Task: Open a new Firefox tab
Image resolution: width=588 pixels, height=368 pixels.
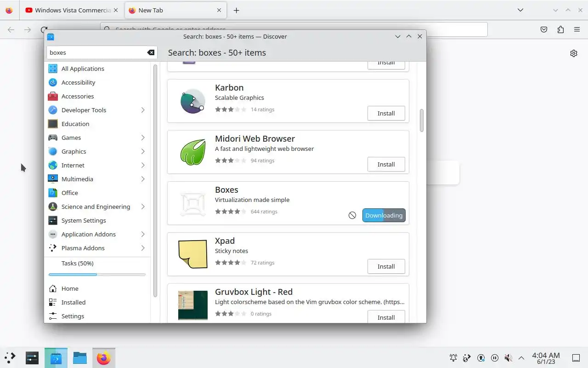Action: [x=236, y=10]
